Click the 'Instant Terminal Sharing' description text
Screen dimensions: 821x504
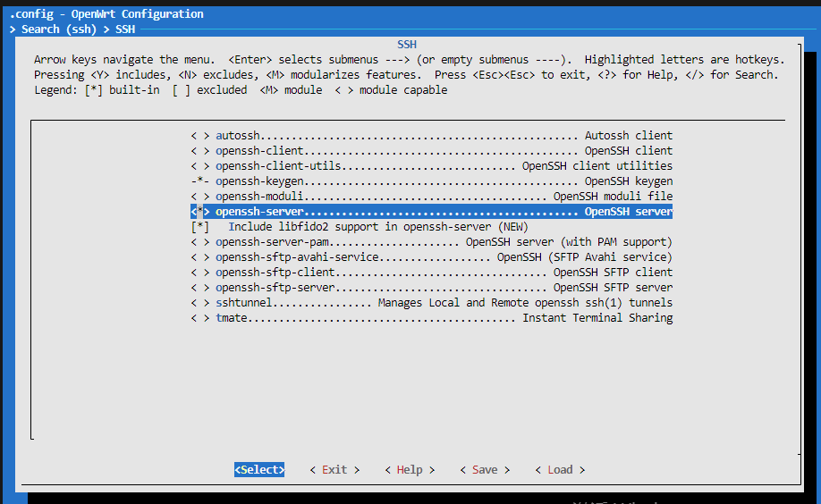pyautogui.click(x=597, y=318)
